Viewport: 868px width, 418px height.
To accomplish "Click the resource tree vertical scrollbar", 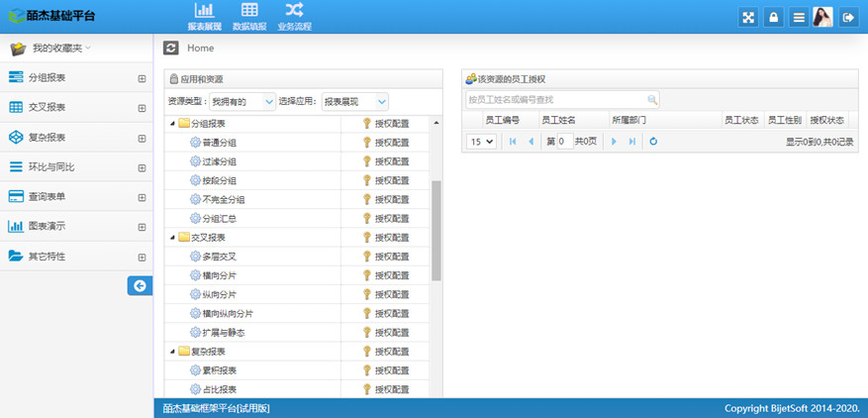I will pyautogui.click(x=436, y=230).
